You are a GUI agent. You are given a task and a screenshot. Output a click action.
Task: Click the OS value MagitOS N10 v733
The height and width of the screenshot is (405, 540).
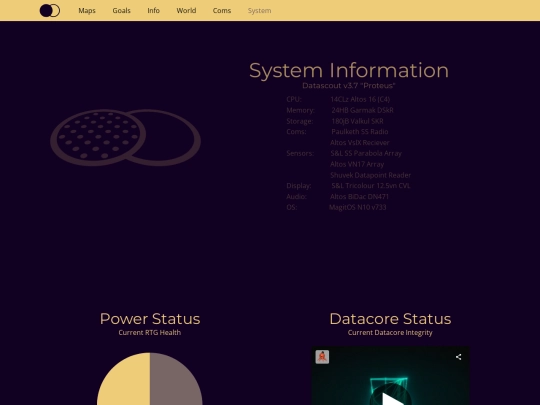tap(358, 207)
